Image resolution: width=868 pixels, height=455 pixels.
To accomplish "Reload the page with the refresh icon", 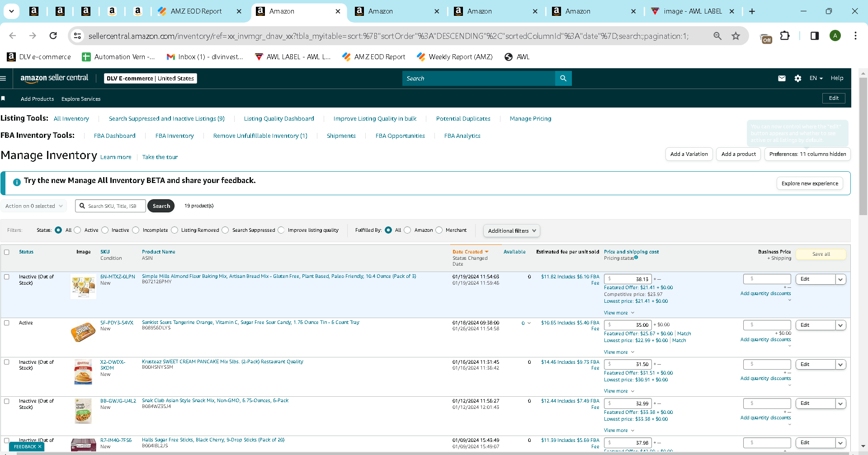I will [x=53, y=36].
